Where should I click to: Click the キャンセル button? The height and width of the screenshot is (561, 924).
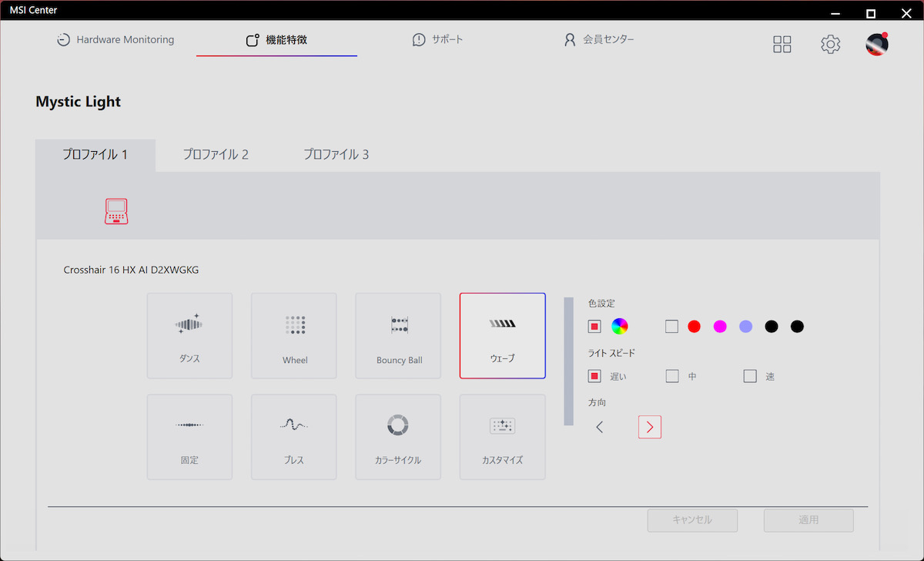(692, 520)
